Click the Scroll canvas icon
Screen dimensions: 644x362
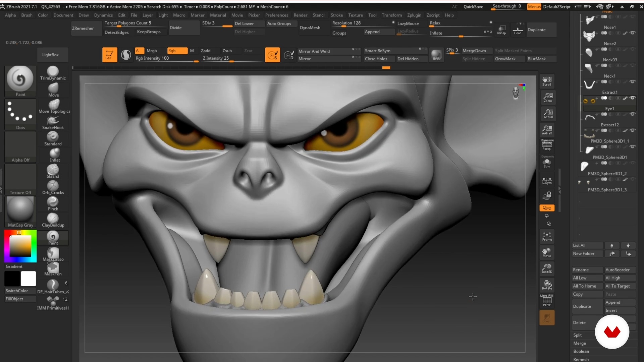(547, 81)
